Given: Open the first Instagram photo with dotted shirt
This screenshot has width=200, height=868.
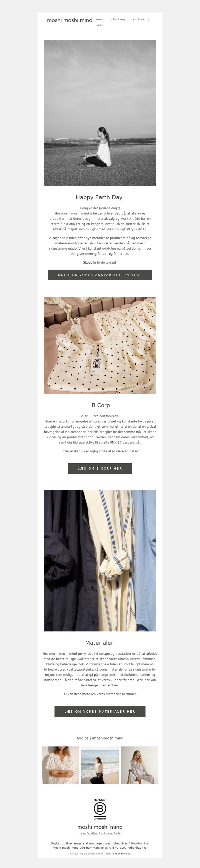Looking at the screenshot, I should coord(60,765).
